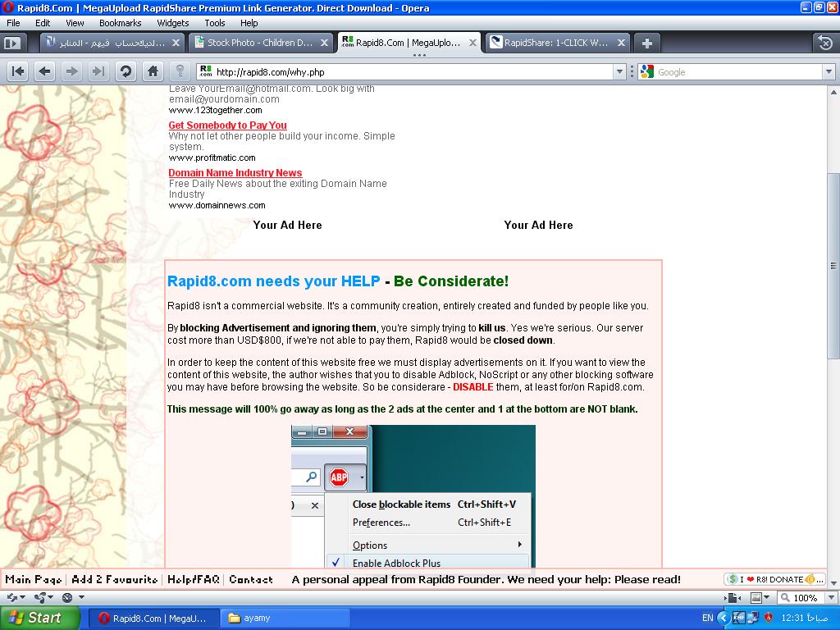Click the Rewind navigation button

click(x=18, y=71)
